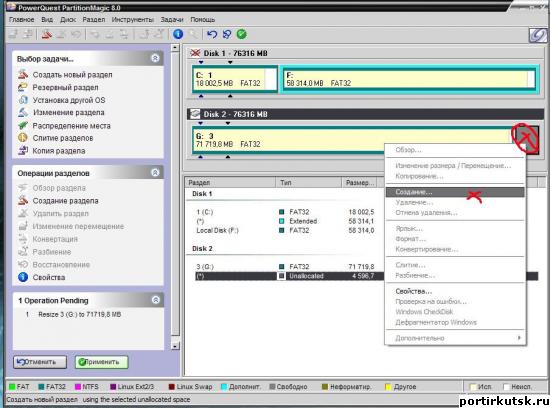
Task: Click the PowerQuest logo icon at toolbar end
Action: tap(538, 35)
